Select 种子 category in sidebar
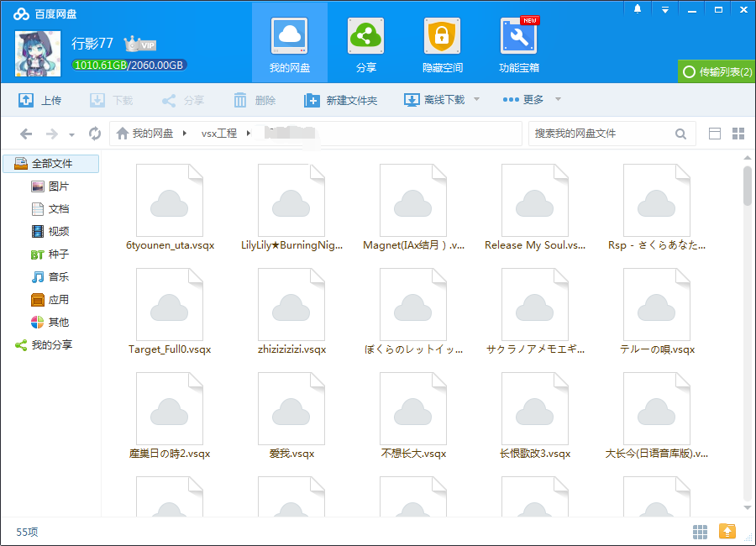 coord(51,255)
